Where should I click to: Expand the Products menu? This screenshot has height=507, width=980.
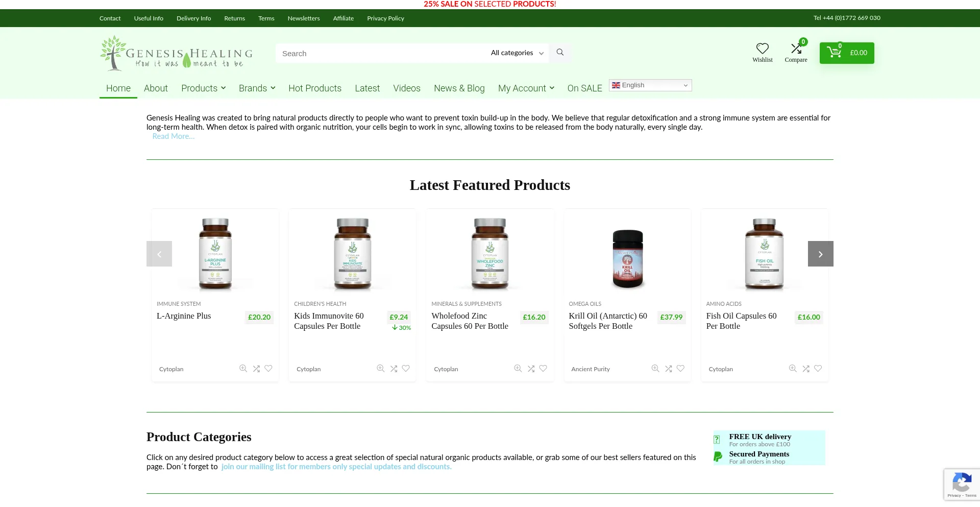point(203,88)
